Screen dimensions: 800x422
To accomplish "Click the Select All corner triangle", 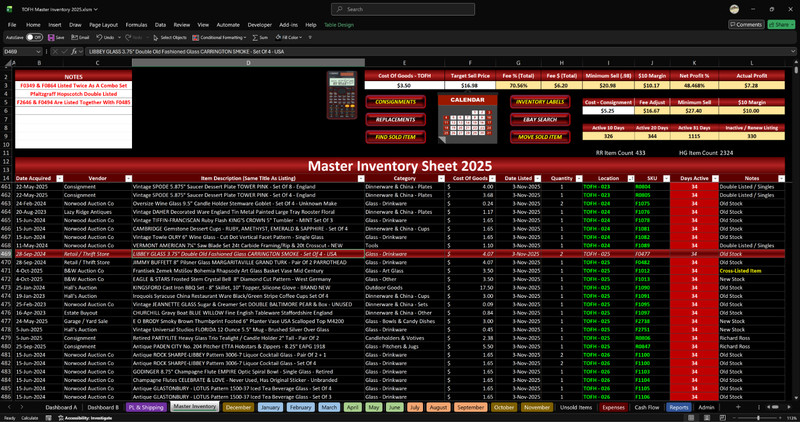I will [8, 63].
